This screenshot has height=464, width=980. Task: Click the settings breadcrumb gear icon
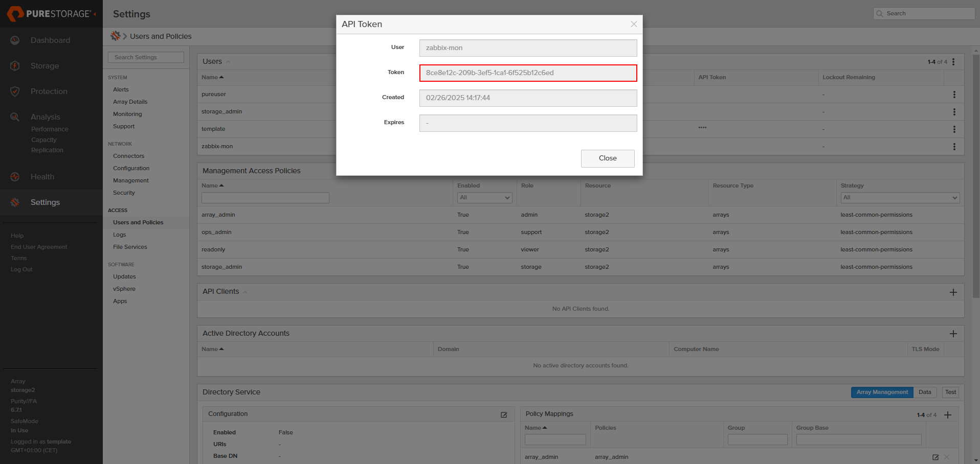[116, 36]
